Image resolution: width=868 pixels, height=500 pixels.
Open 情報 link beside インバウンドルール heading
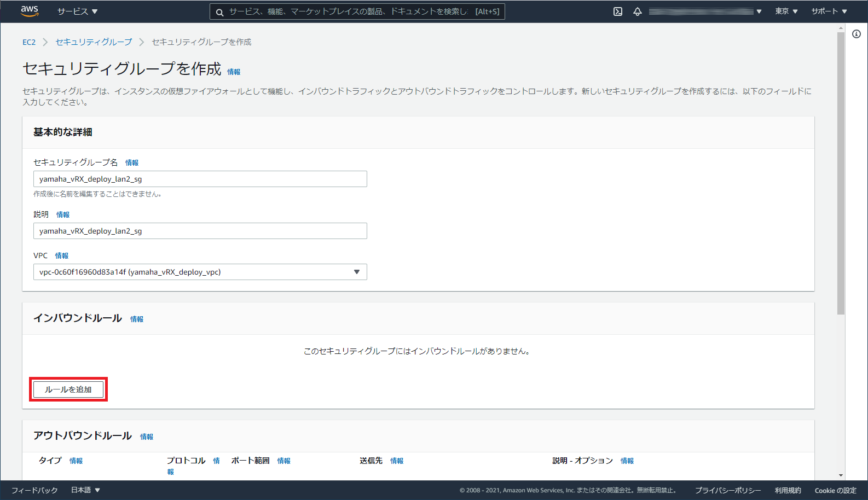click(137, 319)
